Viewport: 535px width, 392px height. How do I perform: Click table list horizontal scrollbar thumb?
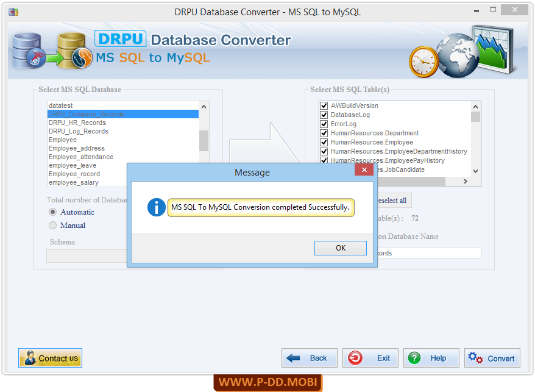point(411,181)
